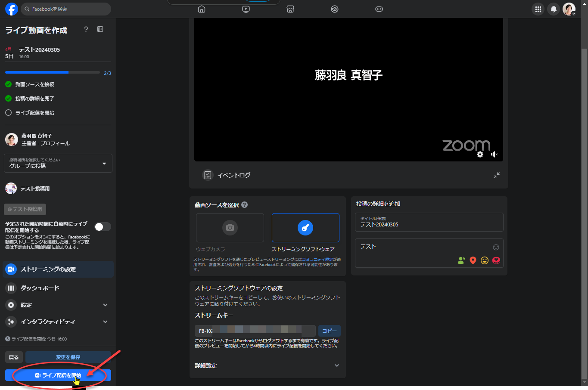This screenshot has height=390, width=588.
Task: Click the raise money heart icon
Action: point(496,260)
